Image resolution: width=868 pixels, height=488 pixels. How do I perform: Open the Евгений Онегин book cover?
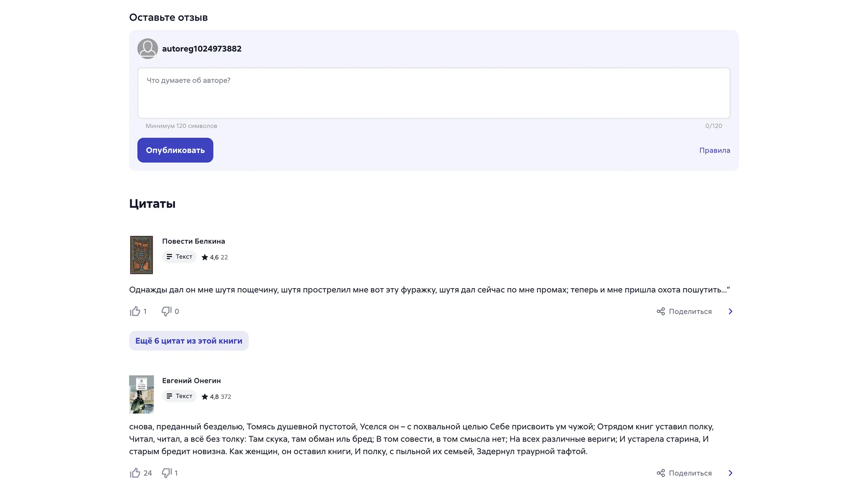[142, 394]
